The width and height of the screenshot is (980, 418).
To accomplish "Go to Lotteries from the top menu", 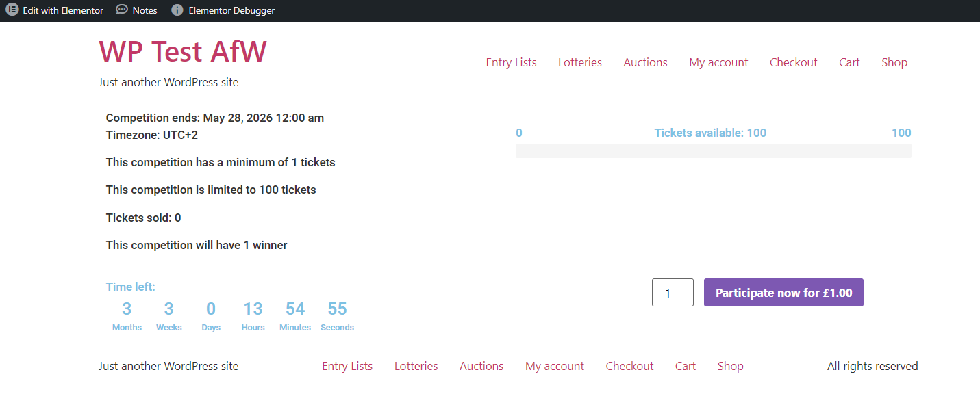I will click(579, 62).
